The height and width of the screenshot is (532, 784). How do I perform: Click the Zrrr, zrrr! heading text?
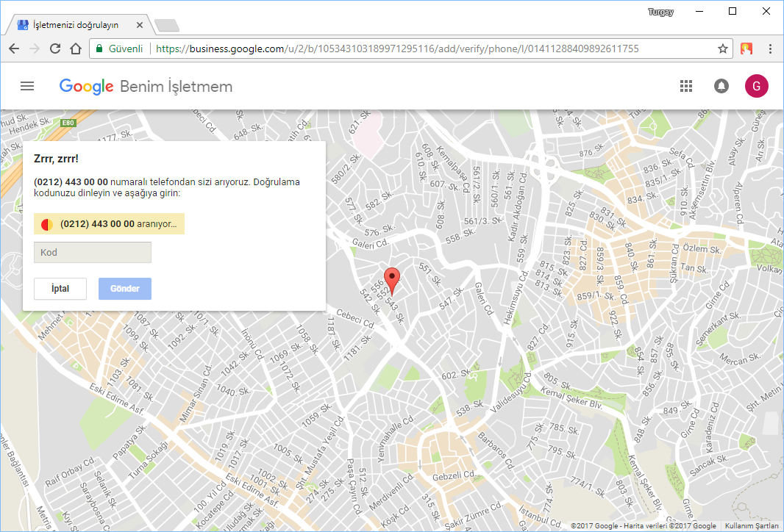point(56,159)
